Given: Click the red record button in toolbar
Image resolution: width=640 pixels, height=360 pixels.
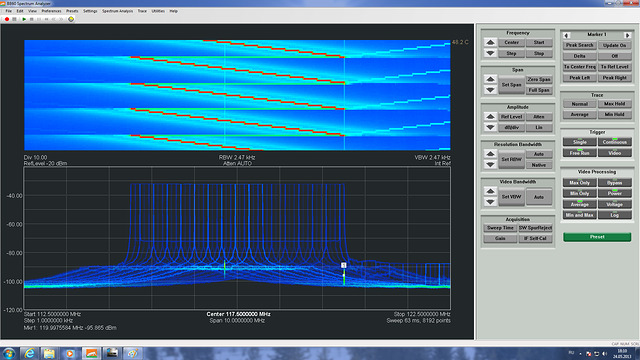Looking at the screenshot, I should 7,19.
